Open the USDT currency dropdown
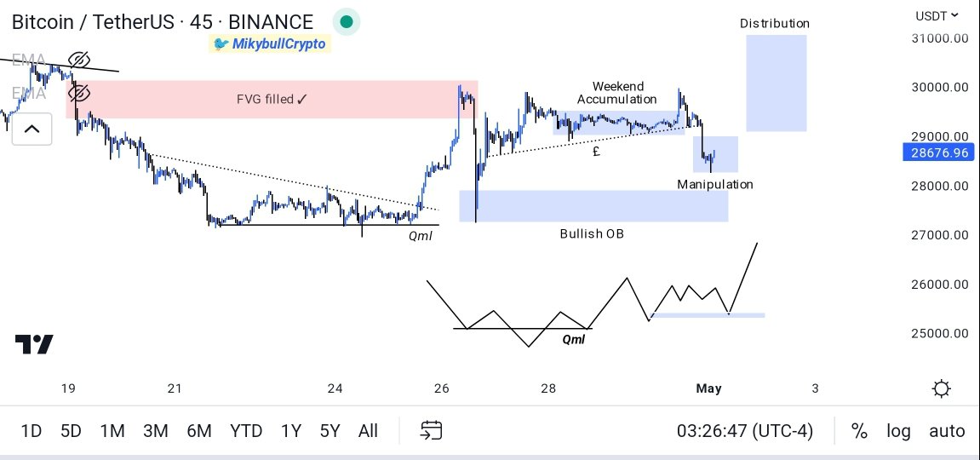 tap(937, 15)
